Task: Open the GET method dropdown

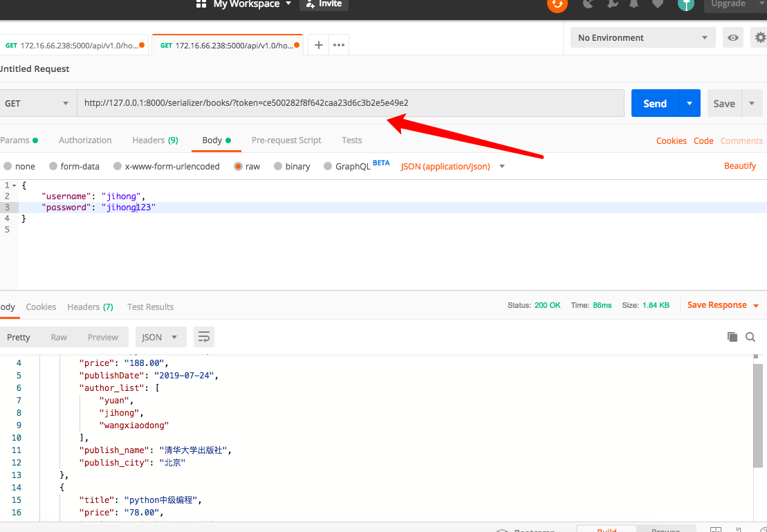Action: (37, 103)
